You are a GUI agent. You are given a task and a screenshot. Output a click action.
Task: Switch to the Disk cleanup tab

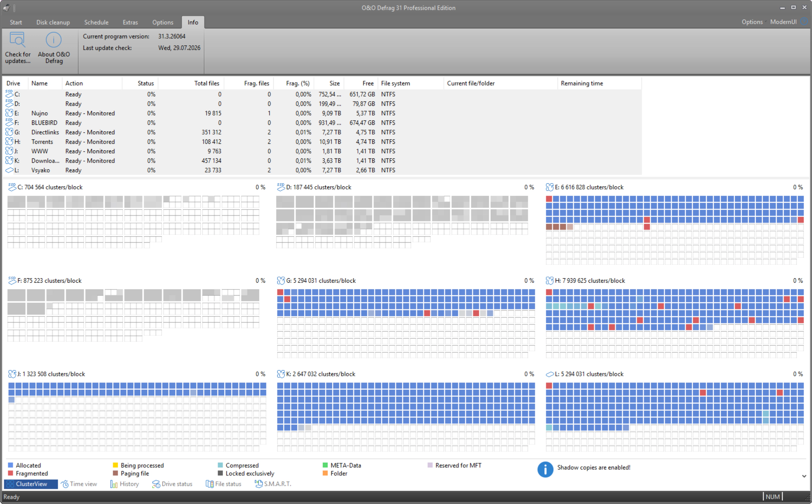click(x=53, y=22)
